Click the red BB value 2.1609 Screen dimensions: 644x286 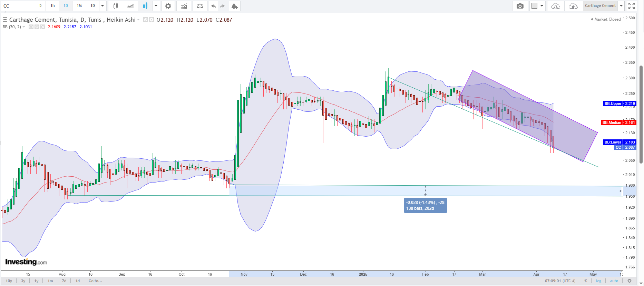click(x=54, y=27)
